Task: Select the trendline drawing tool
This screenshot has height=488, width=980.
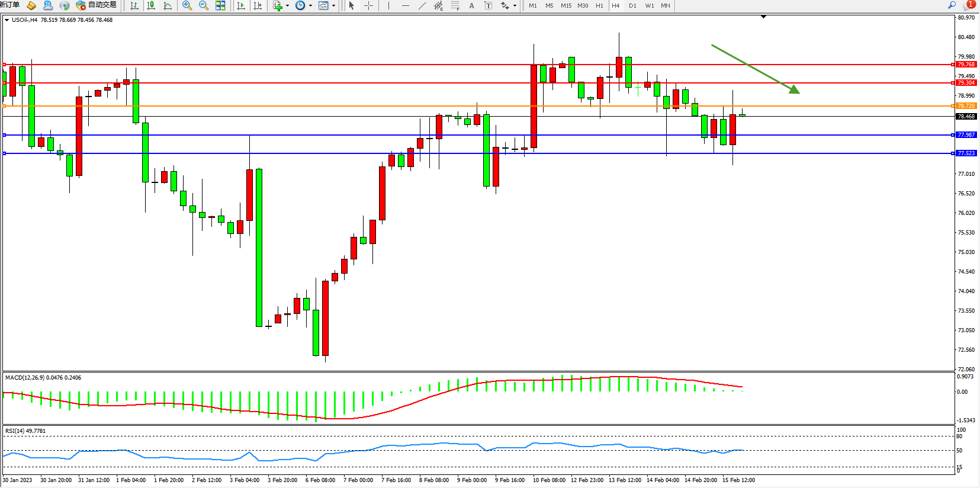Action: (422, 5)
